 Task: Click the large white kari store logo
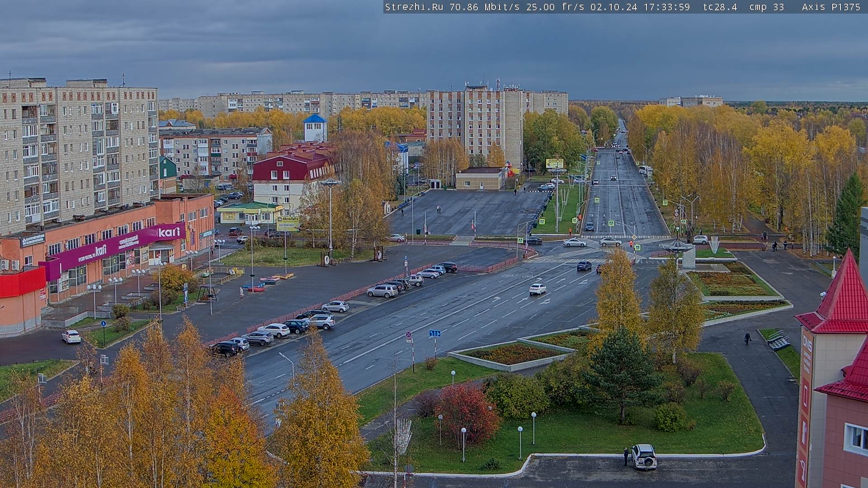click(x=170, y=232)
